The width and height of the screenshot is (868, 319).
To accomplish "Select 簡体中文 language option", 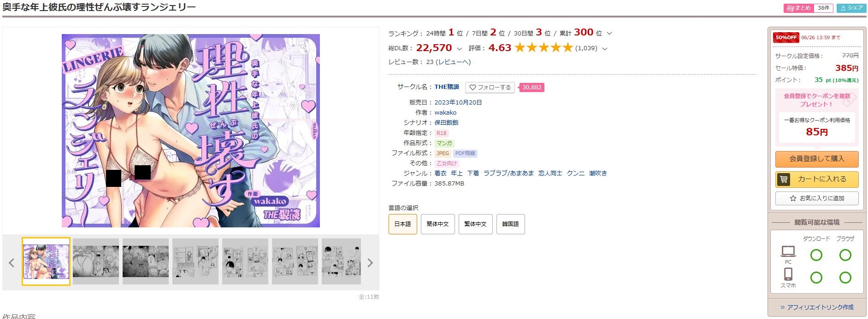I will 437,224.
